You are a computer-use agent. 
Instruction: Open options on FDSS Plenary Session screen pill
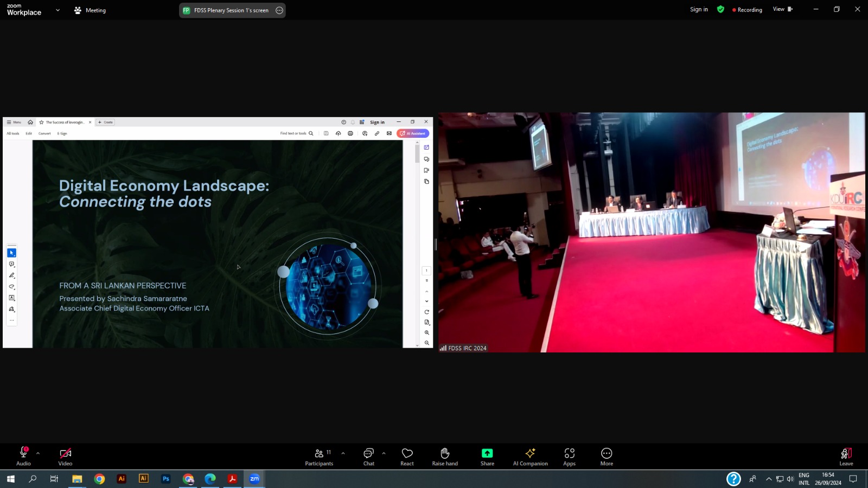point(279,10)
